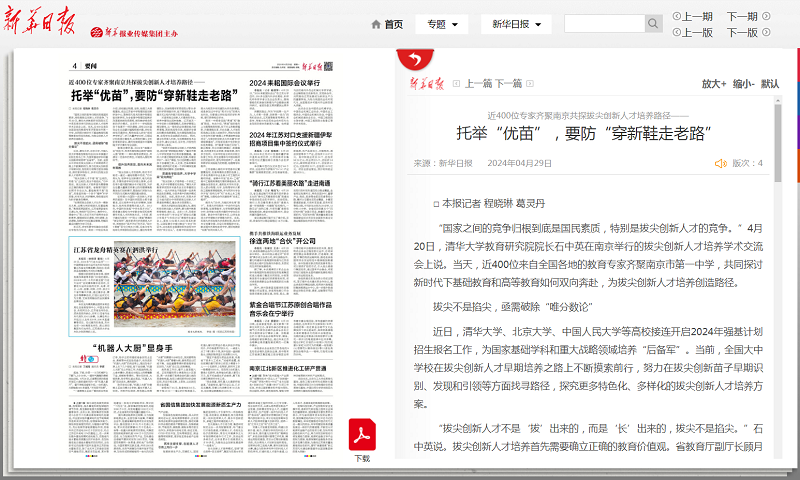Viewport: 800px width, 480px height.
Task: Click the magnifier search icon
Action: coord(653,24)
